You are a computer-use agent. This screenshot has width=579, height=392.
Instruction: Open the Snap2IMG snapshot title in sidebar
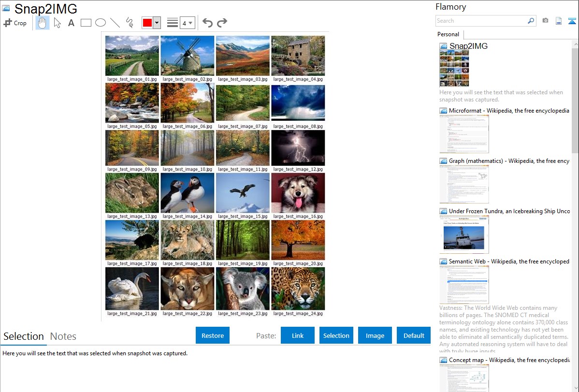coord(468,46)
